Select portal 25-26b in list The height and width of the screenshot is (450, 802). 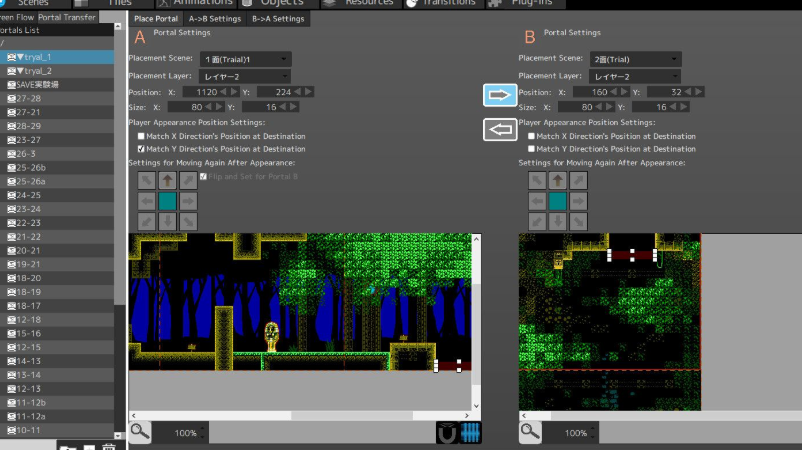(x=57, y=167)
